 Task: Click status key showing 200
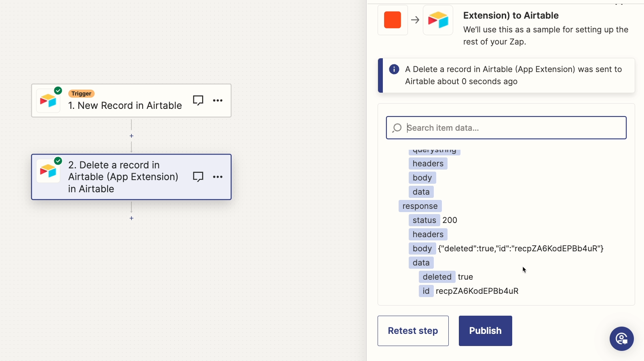(x=424, y=220)
